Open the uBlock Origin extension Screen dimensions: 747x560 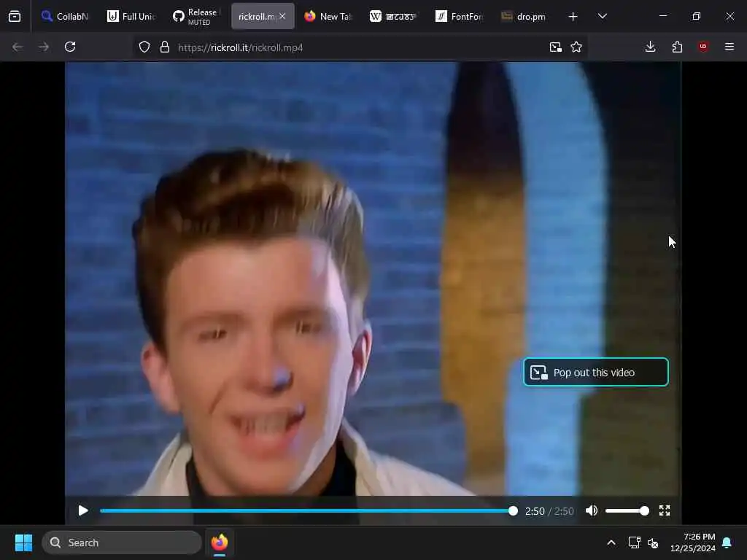(703, 47)
